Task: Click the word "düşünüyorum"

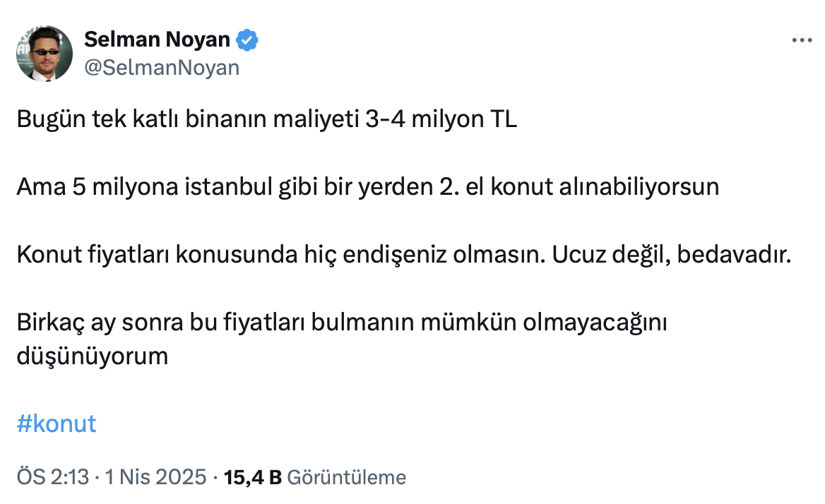Action: [93, 356]
